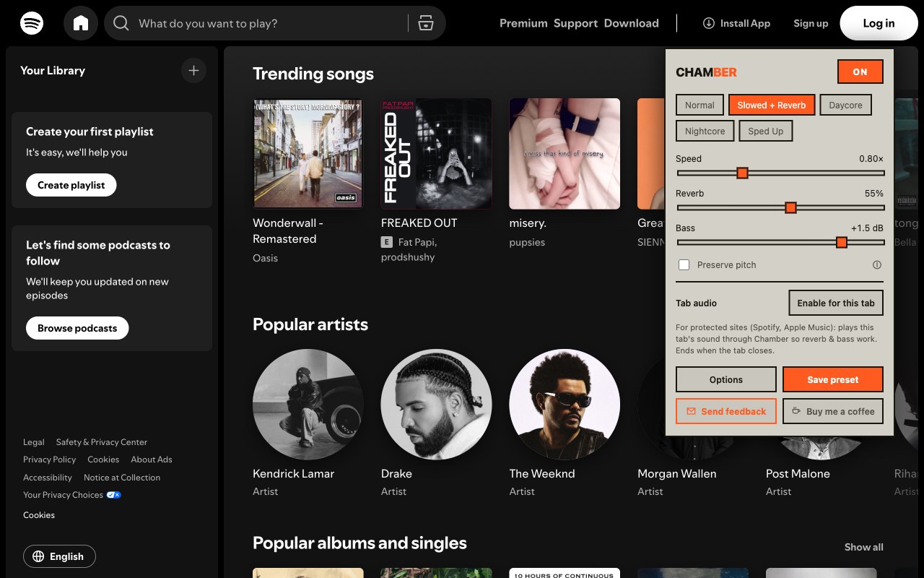Click explicit E badge on FREAKED OUT
Screen dimensions: 924x578
pos(387,242)
